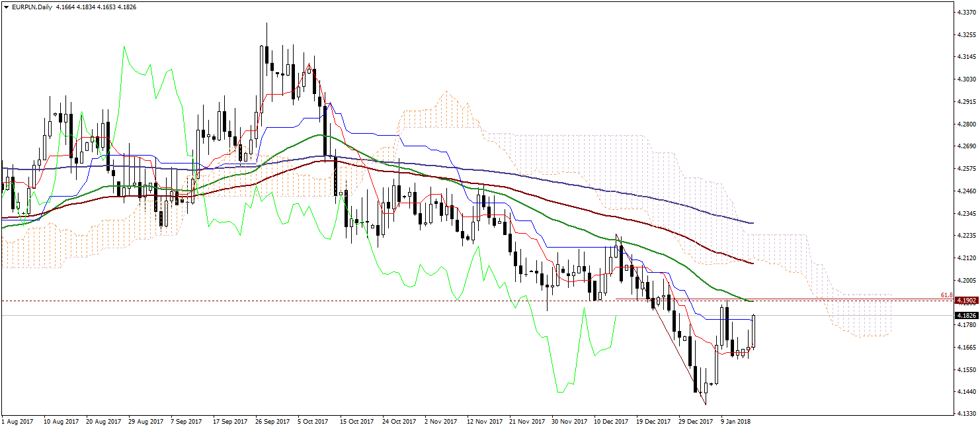Click the 29 Aug 2017 date label

[x=145, y=421]
